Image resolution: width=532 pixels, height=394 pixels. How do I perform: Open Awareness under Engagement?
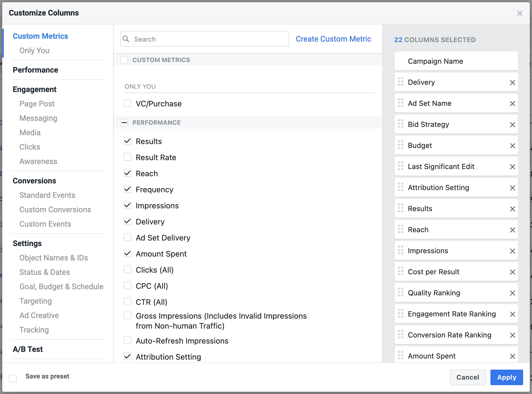tap(38, 161)
